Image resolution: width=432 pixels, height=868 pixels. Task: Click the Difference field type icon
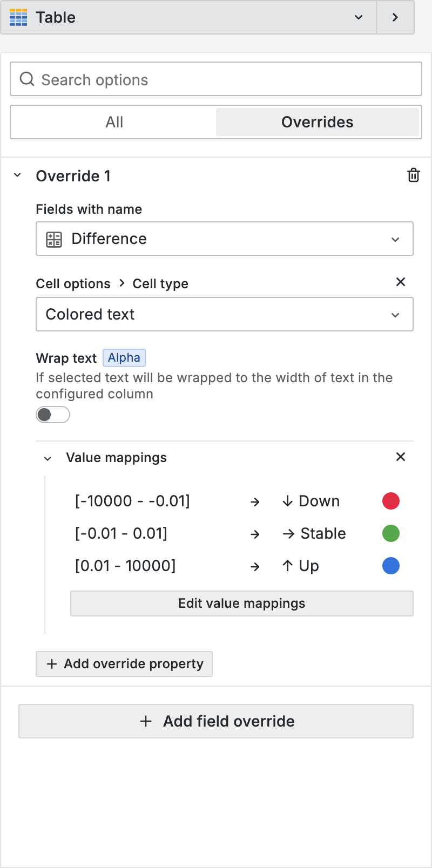click(x=54, y=239)
